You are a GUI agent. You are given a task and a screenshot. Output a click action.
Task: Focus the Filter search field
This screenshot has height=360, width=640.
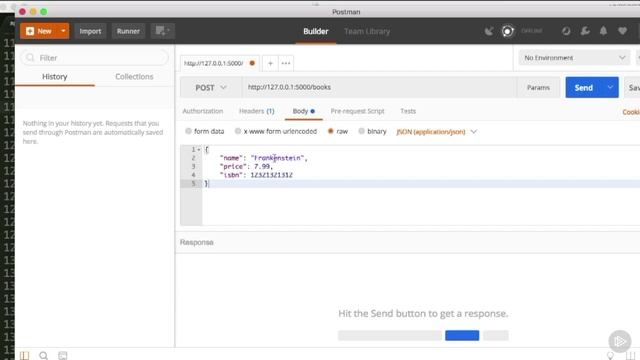[94, 58]
